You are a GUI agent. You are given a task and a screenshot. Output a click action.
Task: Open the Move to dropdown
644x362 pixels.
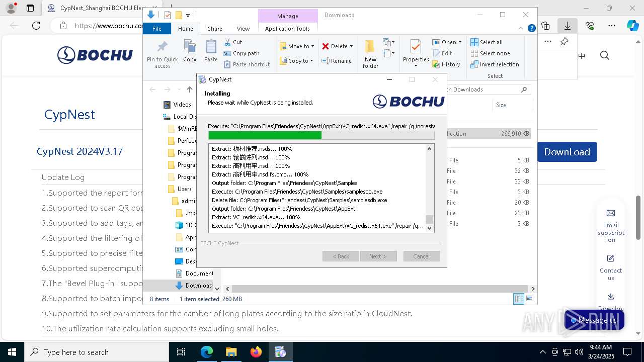[x=297, y=46]
